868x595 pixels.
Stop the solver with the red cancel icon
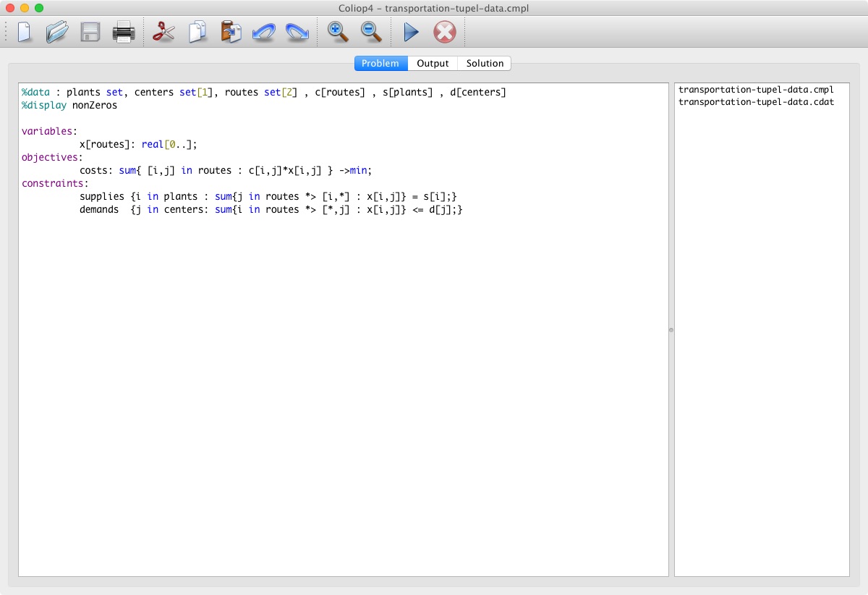(444, 33)
